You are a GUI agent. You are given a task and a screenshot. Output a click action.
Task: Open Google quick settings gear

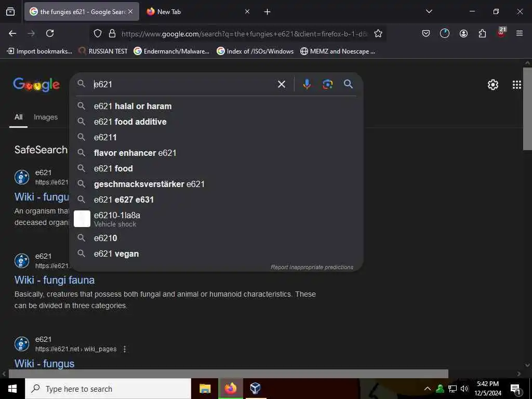(493, 85)
